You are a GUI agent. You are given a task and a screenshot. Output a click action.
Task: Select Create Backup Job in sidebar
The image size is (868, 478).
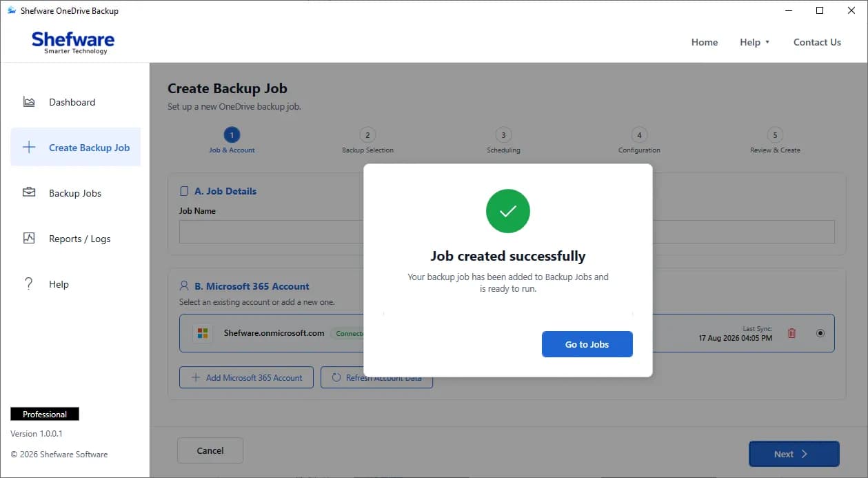tap(75, 147)
